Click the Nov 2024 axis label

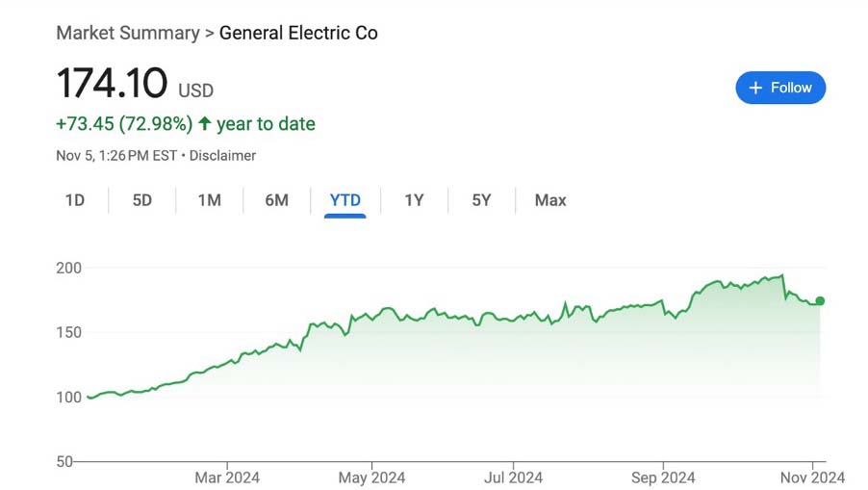pyautogui.click(x=812, y=477)
